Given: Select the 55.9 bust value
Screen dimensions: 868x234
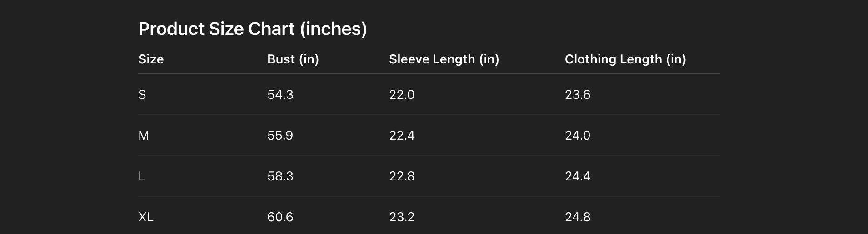Looking at the screenshot, I should pyautogui.click(x=280, y=136).
